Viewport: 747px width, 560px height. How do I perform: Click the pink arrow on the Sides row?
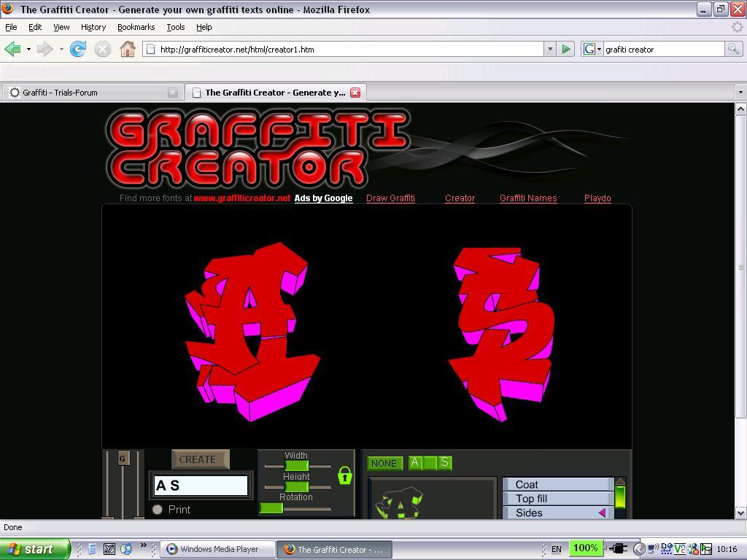click(x=602, y=513)
